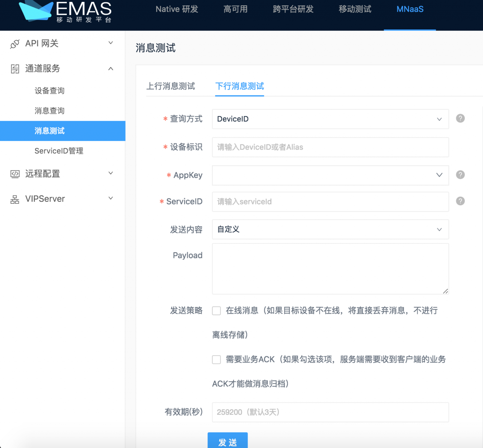Switch to 移动测试 top tab
This screenshot has width=483, height=448.
pos(355,9)
